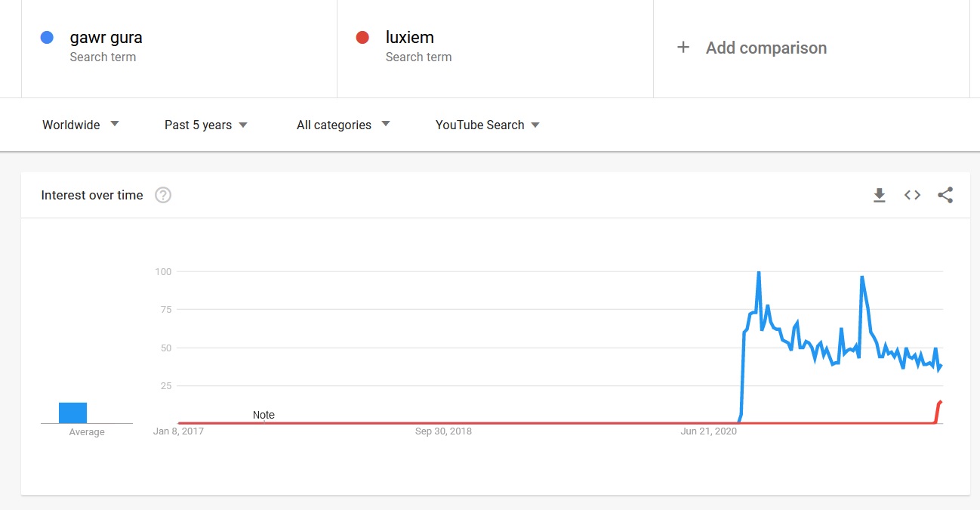Image resolution: width=980 pixels, height=510 pixels.
Task: Share the Interest over time chart
Action: pyautogui.click(x=945, y=196)
